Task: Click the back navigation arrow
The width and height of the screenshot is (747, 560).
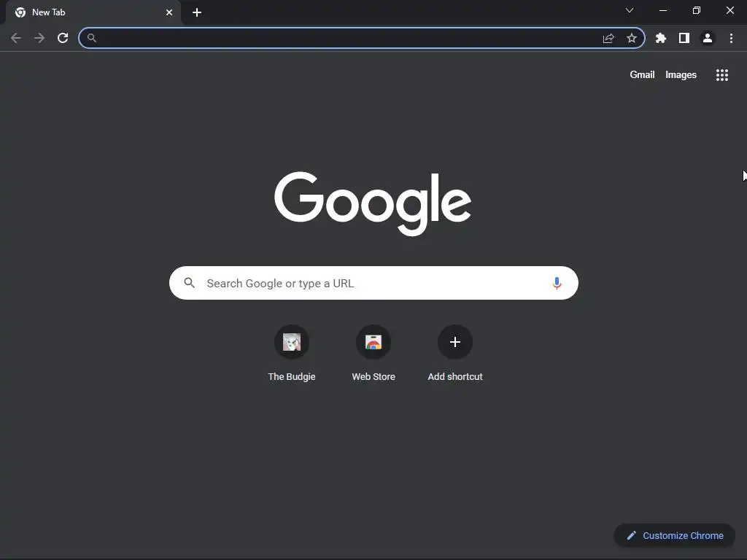Action: point(16,38)
